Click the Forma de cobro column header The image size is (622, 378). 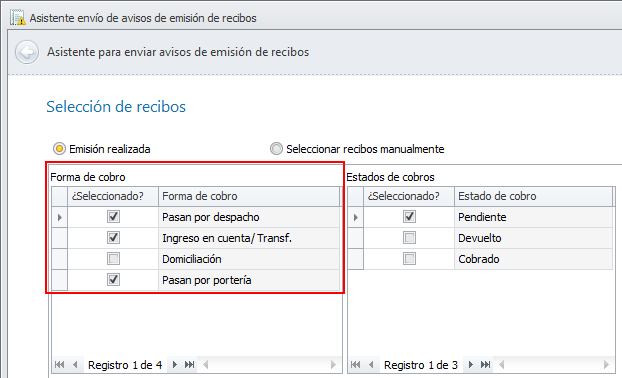(249, 196)
